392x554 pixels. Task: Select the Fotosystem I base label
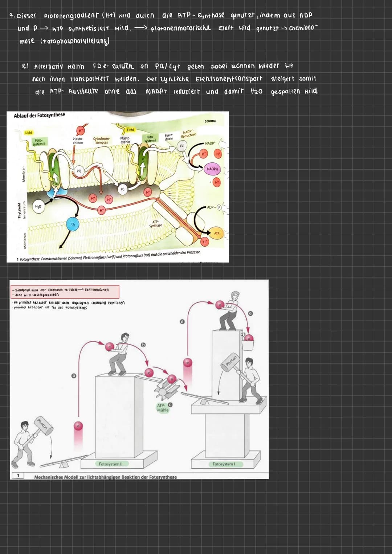[x=224, y=464]
